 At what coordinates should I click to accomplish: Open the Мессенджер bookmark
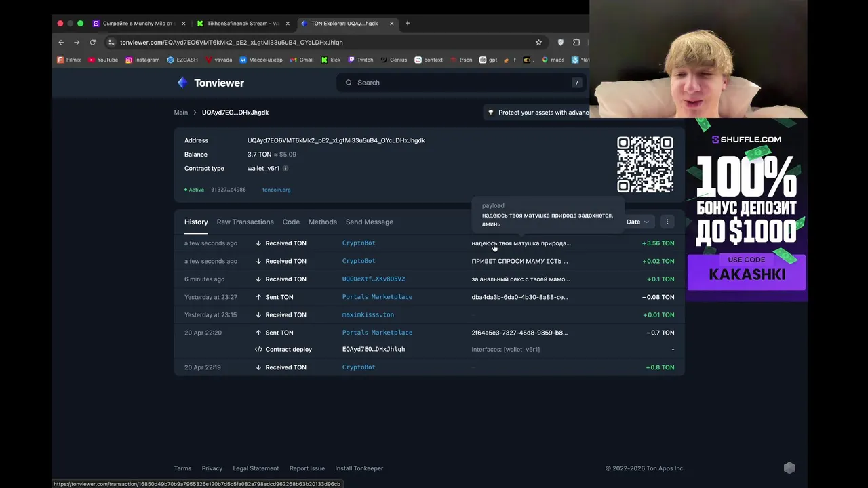[x=261, y=60]
